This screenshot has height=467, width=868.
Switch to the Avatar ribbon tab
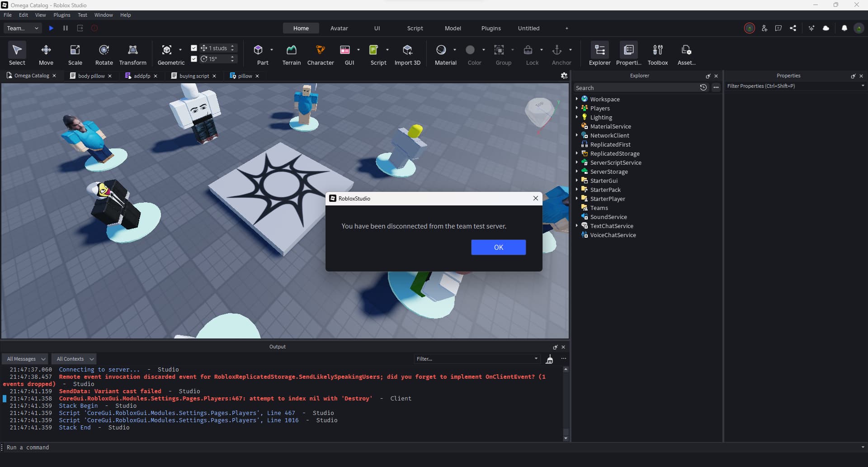(x=339, y=28)
